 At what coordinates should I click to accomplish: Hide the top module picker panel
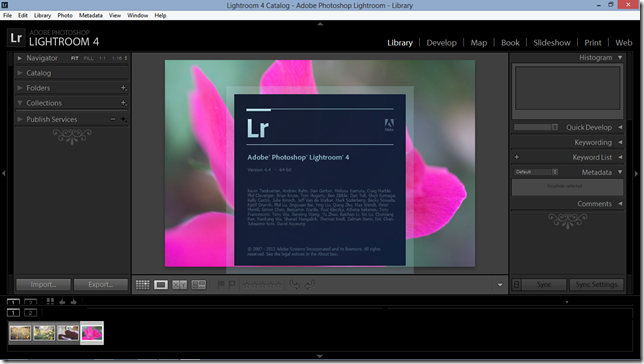(x=320, y=24)
